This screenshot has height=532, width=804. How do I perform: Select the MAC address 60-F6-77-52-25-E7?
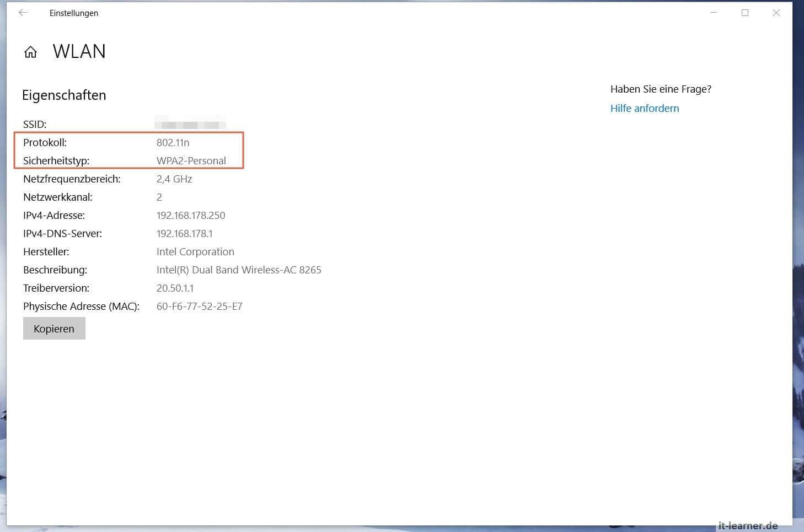[x=199, y=307]
